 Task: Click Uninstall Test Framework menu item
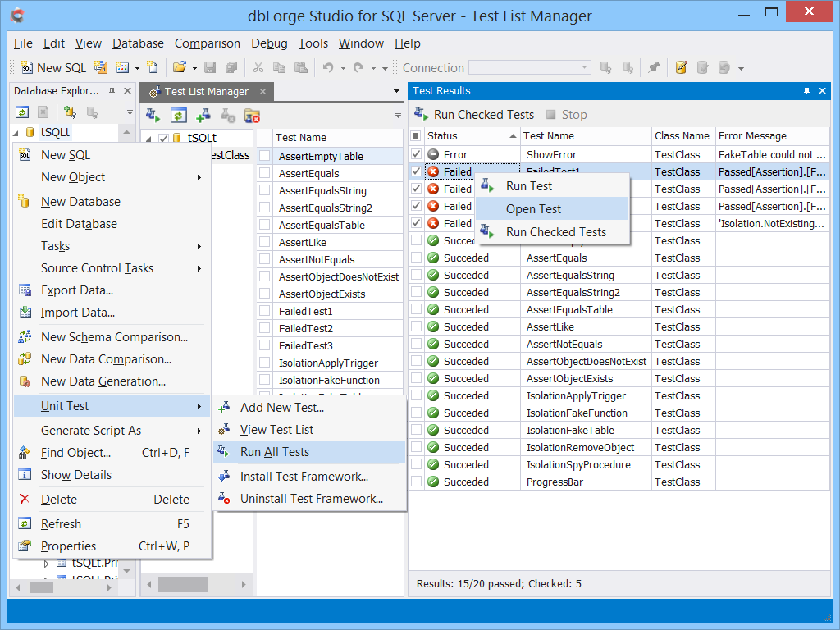click(309, 499)
